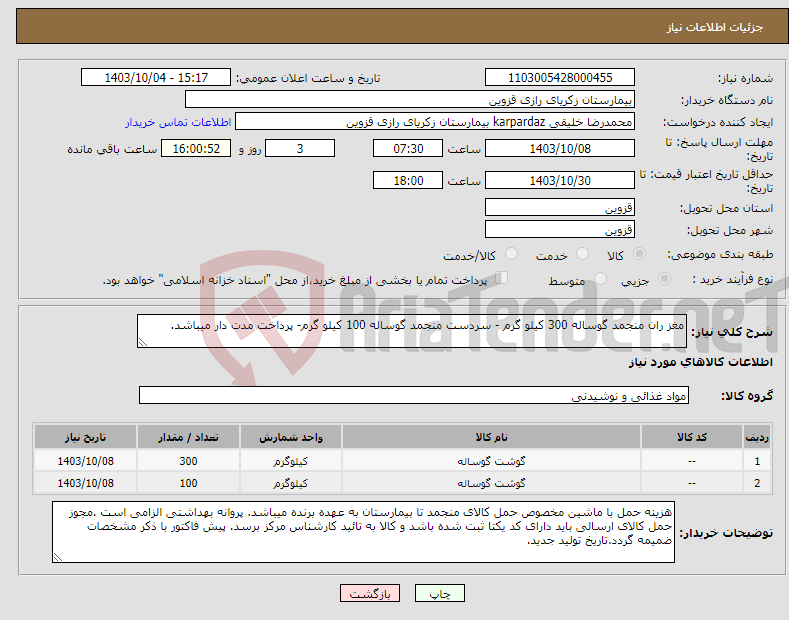Image resolution: width=789 pixels, height=620 pixels.
Task: Click گوشت گوساله in row 1
Action: pyautogui.click(x=491, y=461)
